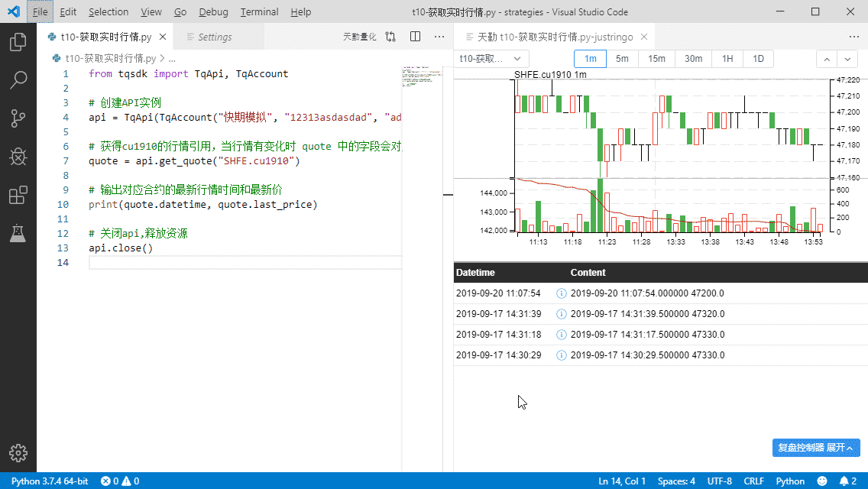Click info icon for 47200.0 log row
Image resolution: width=868 pixels, height=489 pixels.
[x=561, y=293]
